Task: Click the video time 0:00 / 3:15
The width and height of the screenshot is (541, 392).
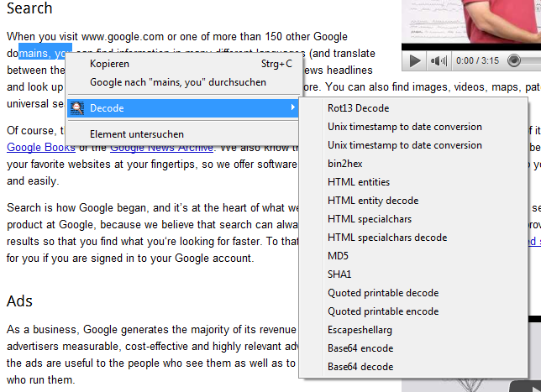Action: [477, 61]
